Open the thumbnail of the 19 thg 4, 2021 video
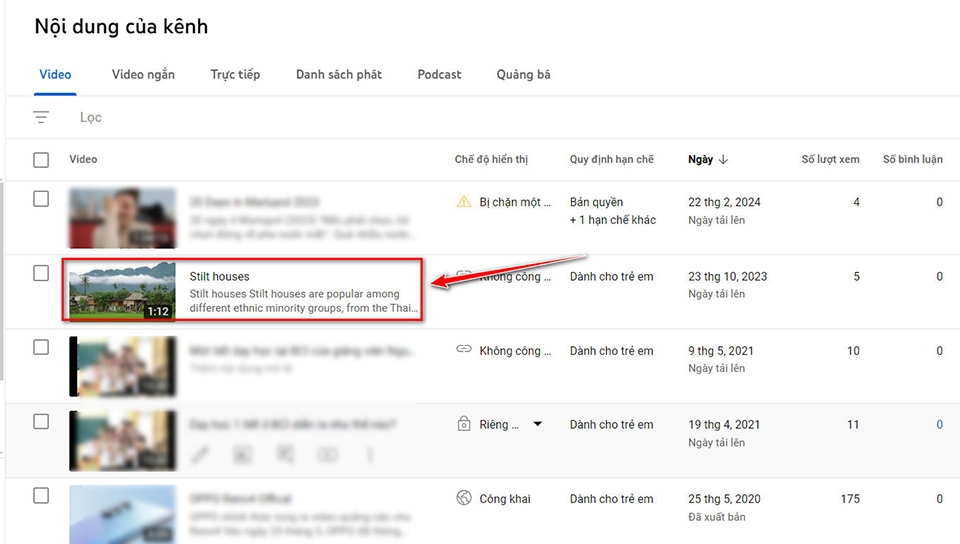The image size is (960, 544). pyautogui.click(x=122, y=441)
